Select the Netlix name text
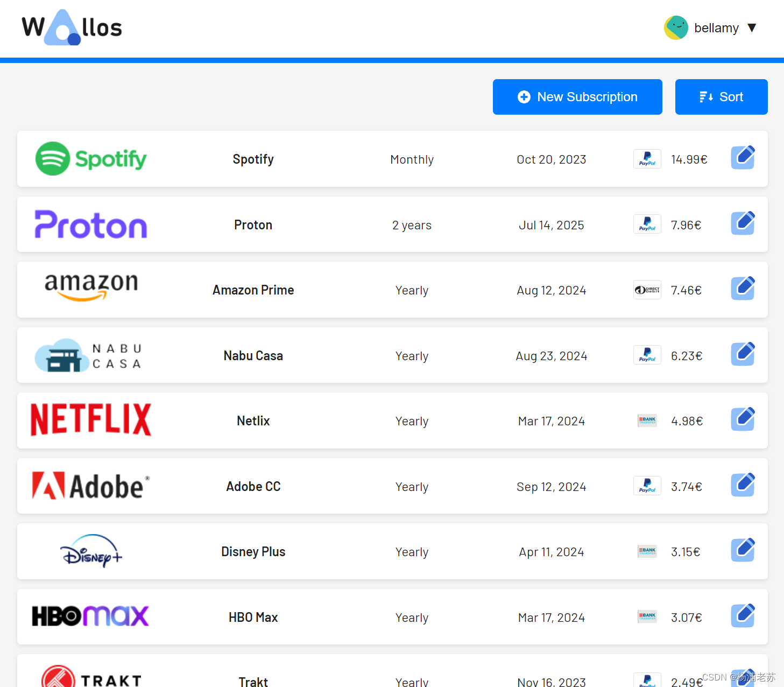This screenshot has width=784, height=687. tap(253, 421)
